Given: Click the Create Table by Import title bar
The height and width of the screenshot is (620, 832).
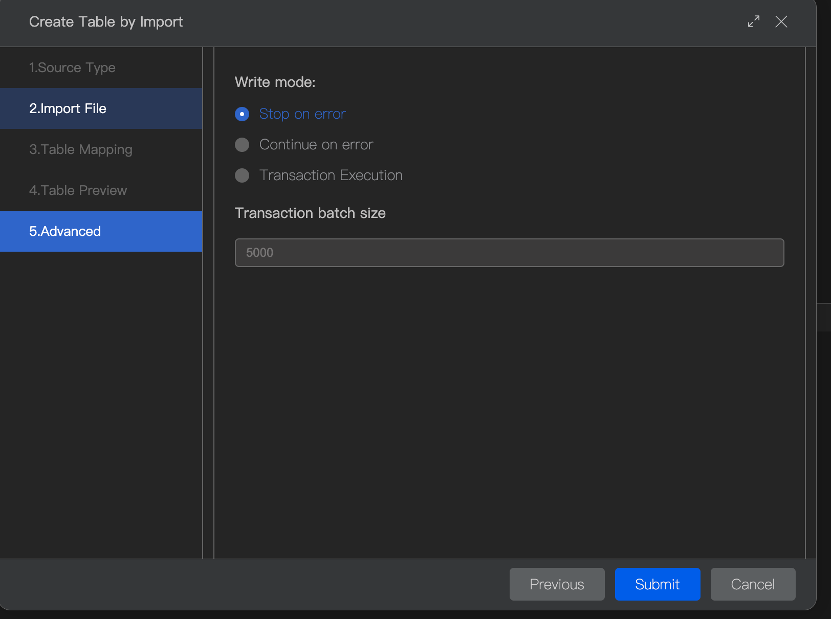Looking at the screenshot, I should [400, 21].
